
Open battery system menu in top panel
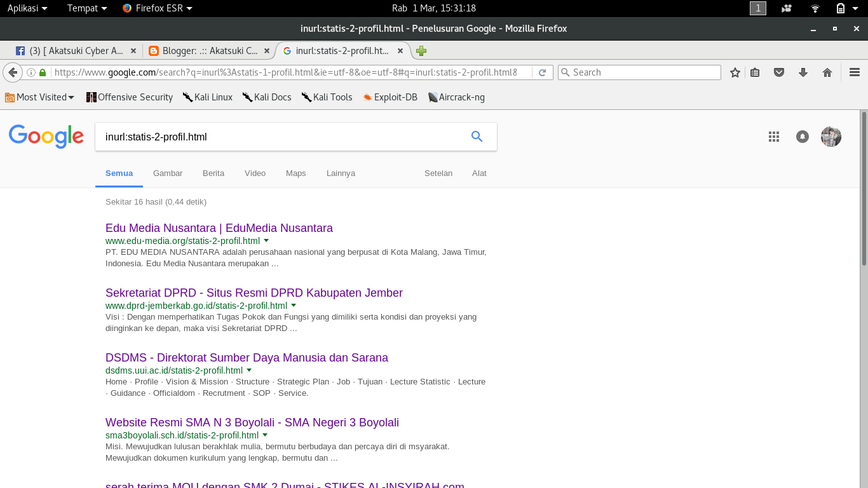coord(846,8)
